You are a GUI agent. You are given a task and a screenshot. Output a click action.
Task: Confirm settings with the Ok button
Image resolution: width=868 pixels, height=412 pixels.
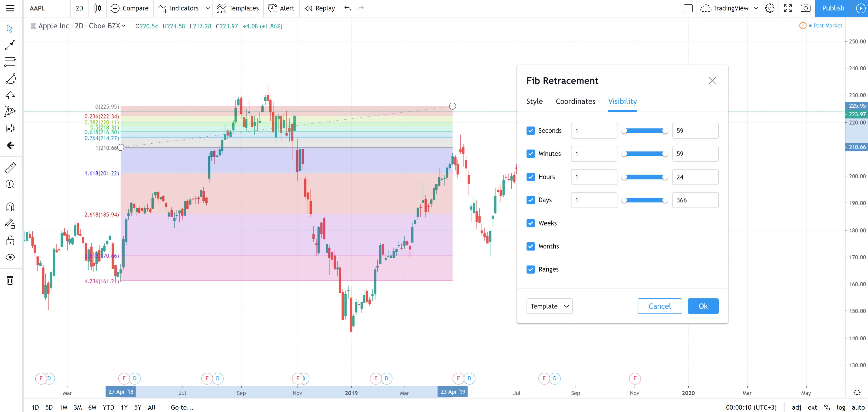(703, 306)
